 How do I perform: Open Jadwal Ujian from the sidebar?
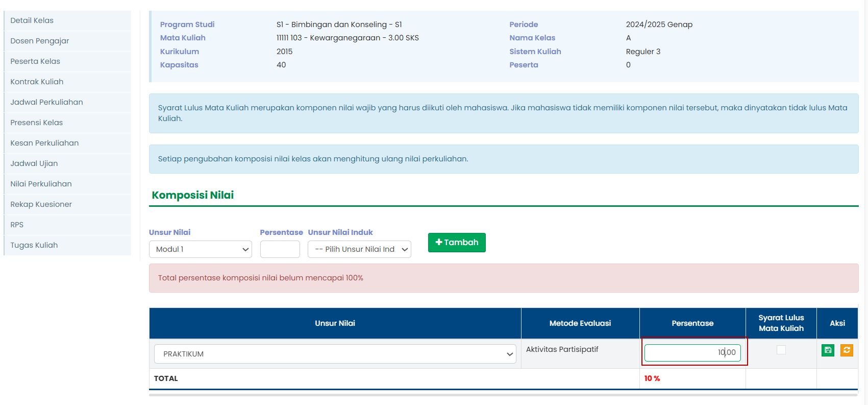pos(34,163)
